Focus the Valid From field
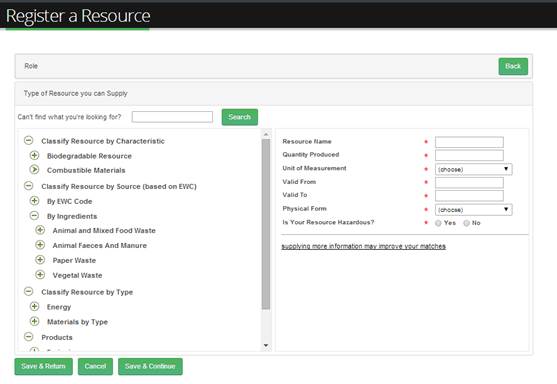The height and width of the screenshot is (384, 557). [x=469, y=183]
